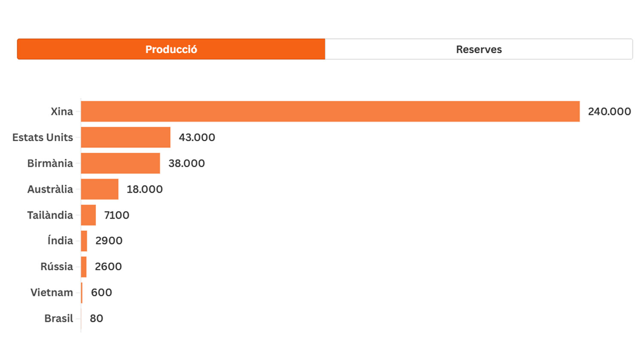The height and width of the screenshot is (362, 644).
Task: Click the Xina axis label
Action: 62,112
